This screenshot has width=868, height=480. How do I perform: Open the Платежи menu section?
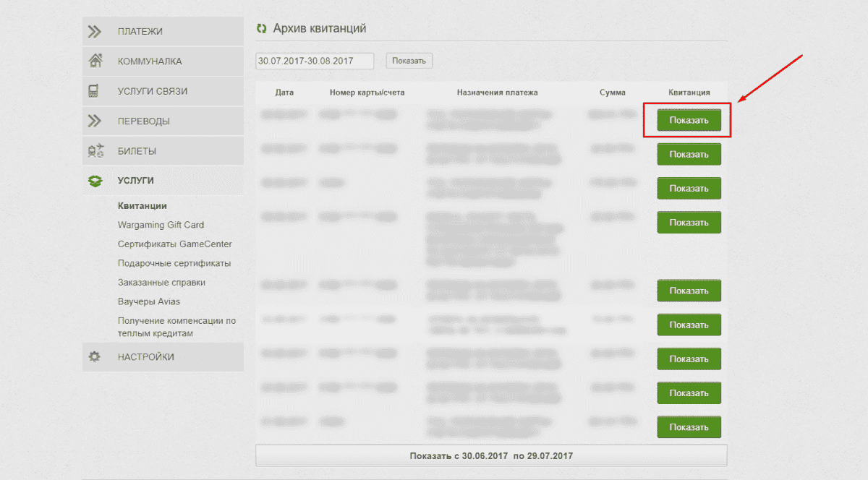pyautogui.click(x=140, y=31)
